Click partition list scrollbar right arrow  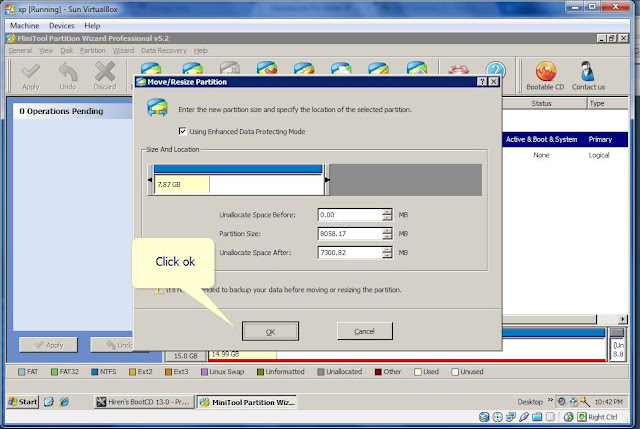tap(623, 319)
